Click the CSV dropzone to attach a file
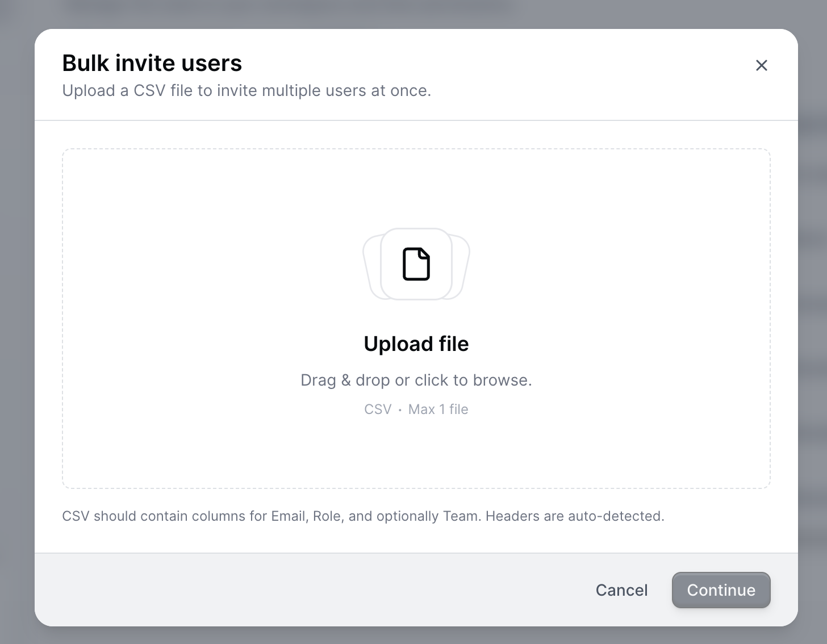827x644 pixels. click(416, 318)
